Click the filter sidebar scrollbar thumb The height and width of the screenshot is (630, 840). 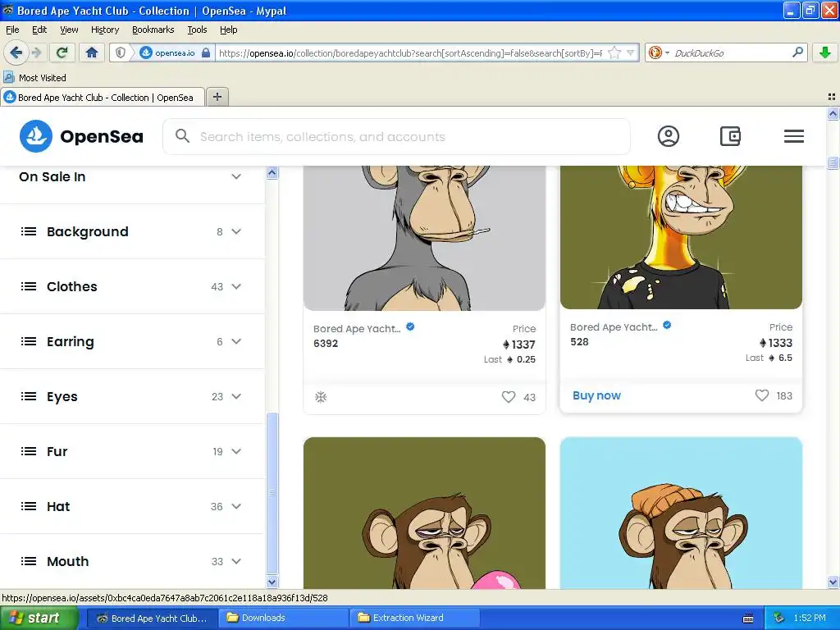tap(272, 493)
